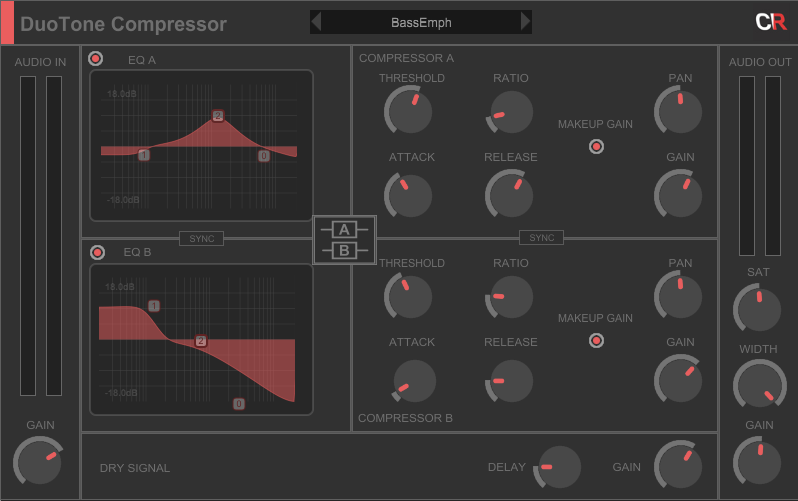The height and width of the screenshot is (501, 798).
Task: Enable Compressor A makeup gain
Action: click(x=596, y=147)
